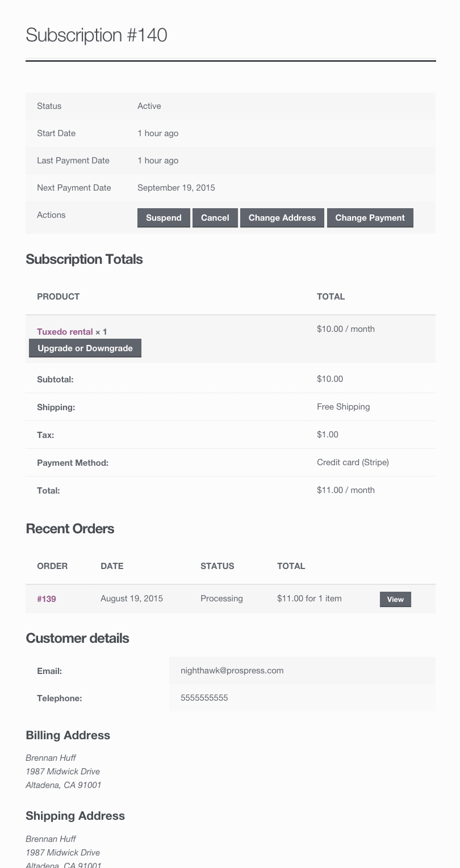
Task: Click the Recent Orders heading
Action: [x=70, y=529]
